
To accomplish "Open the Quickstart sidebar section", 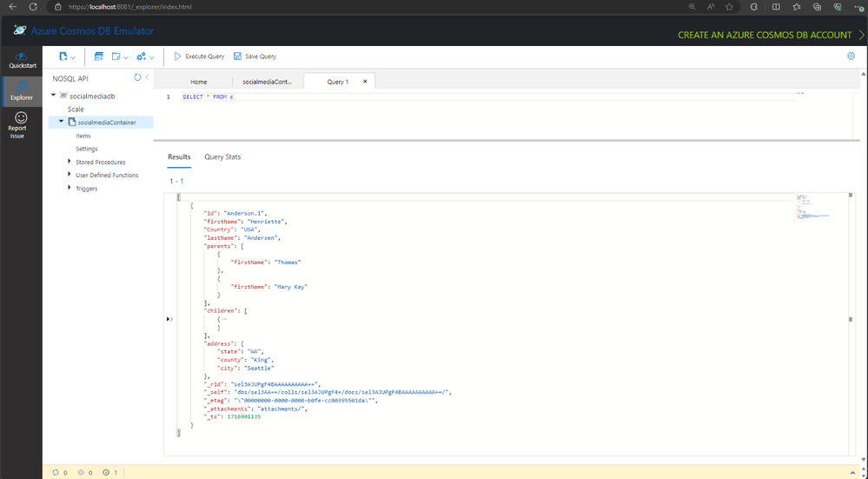I will [22, 60].
